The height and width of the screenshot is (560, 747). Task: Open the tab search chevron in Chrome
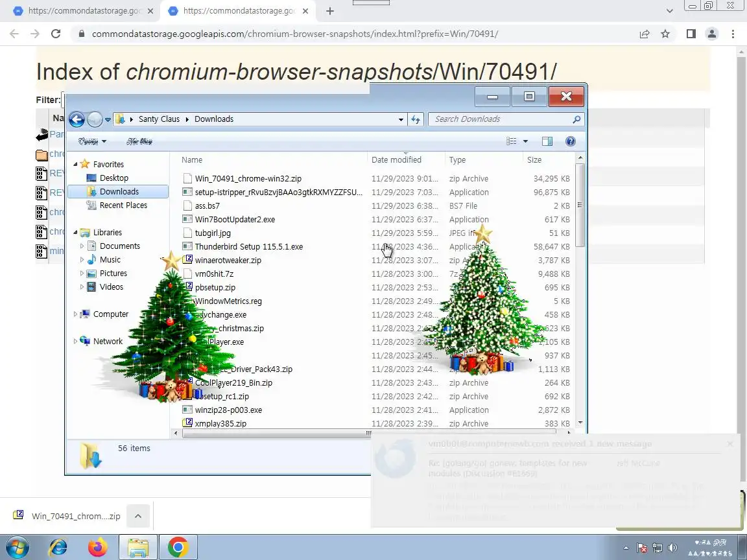669,11
